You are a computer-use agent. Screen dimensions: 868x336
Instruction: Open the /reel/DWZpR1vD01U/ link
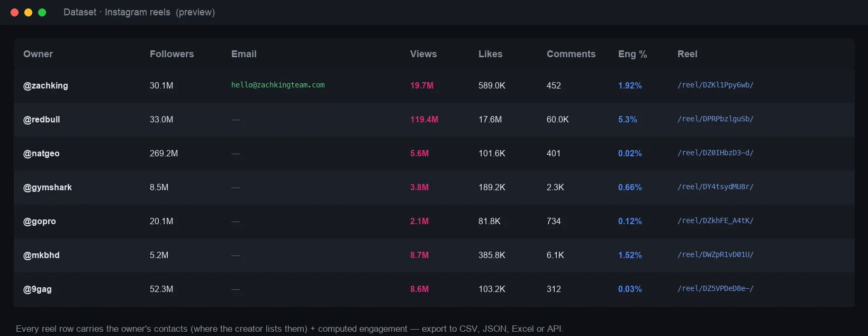[716, 254]
